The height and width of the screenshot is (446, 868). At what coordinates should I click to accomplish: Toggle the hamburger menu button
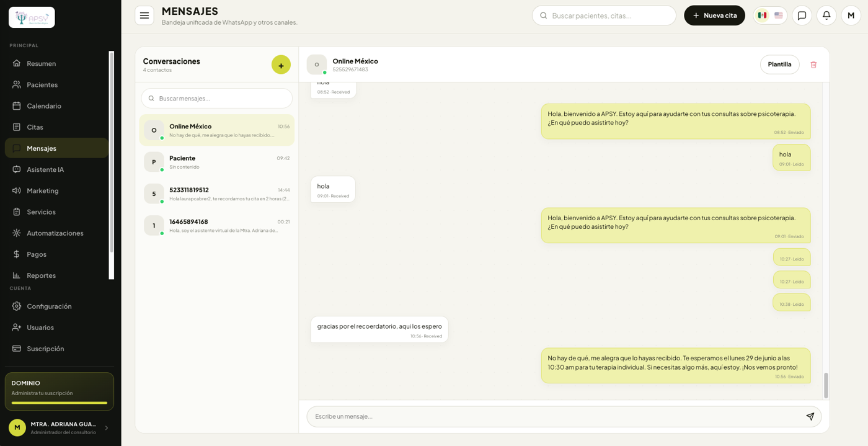click(x=144, y=16)
